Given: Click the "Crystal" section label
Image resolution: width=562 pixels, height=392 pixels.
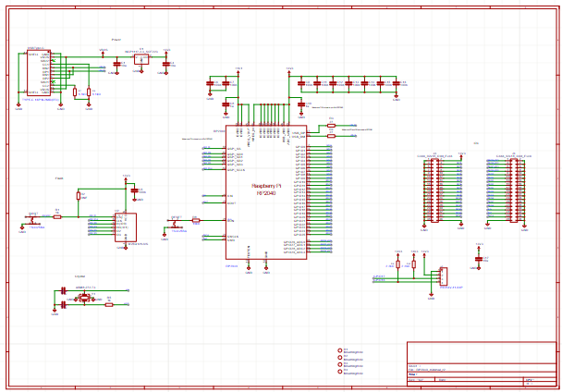Looking at the screenshot, I should pyautogui.click(x=79, y=276).
